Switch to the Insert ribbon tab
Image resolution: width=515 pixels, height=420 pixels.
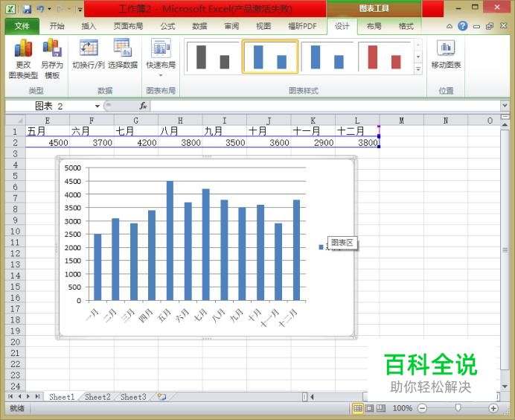point(89,26)
